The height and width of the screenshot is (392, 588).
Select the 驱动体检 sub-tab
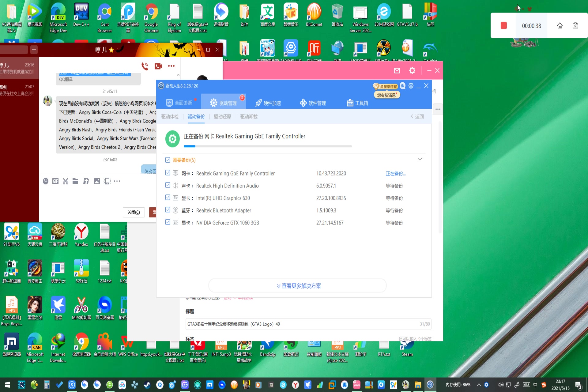pyautogui.click(x=170, y=116)
